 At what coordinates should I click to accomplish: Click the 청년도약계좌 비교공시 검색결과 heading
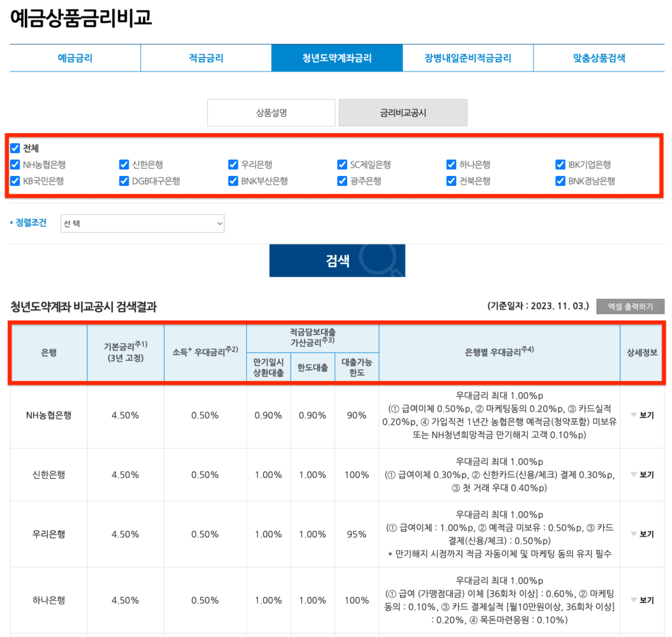(x=83, y=307)
